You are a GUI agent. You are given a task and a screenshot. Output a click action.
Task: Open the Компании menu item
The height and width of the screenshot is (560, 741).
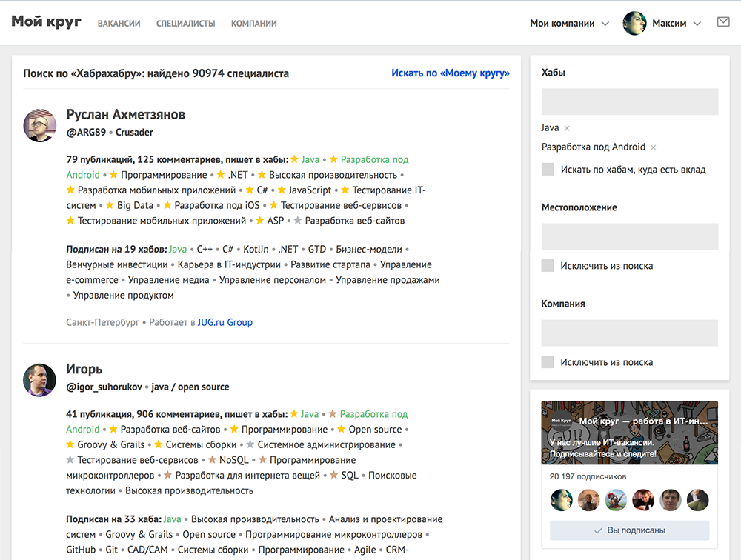(253, 24)
